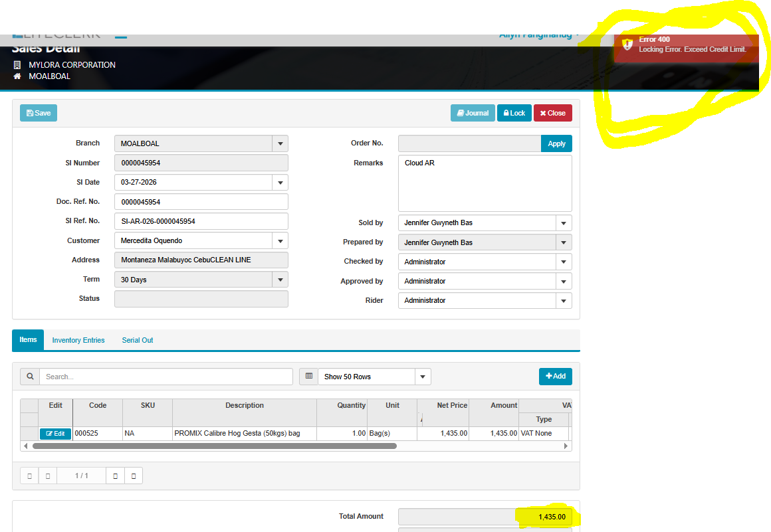Image resolution: width=771 pixels, height=532 pixels.
Task: Open the SI Date picker dropdown
Action: click(280, 182)
